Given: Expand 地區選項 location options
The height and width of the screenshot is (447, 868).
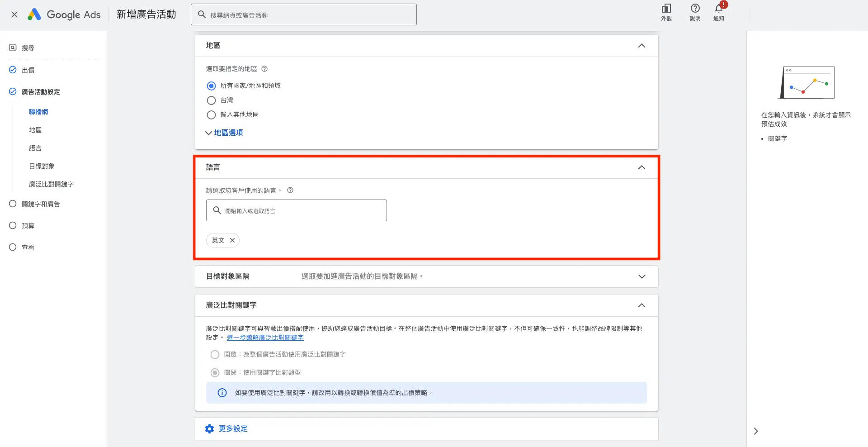Looking at the screenshot, I should tap(224, 133).
